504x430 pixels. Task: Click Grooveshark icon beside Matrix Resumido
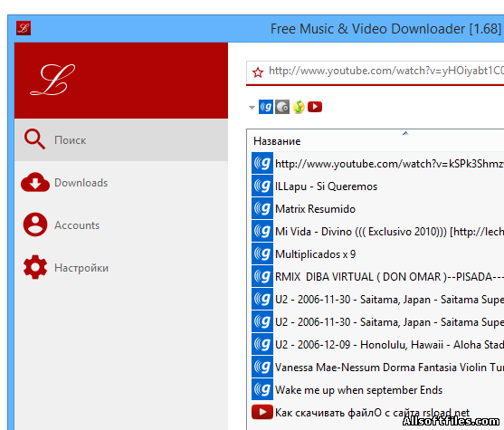262,208
